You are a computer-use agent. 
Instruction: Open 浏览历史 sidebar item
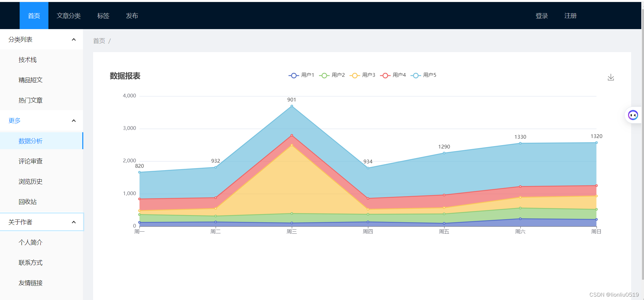coord(41,182)
